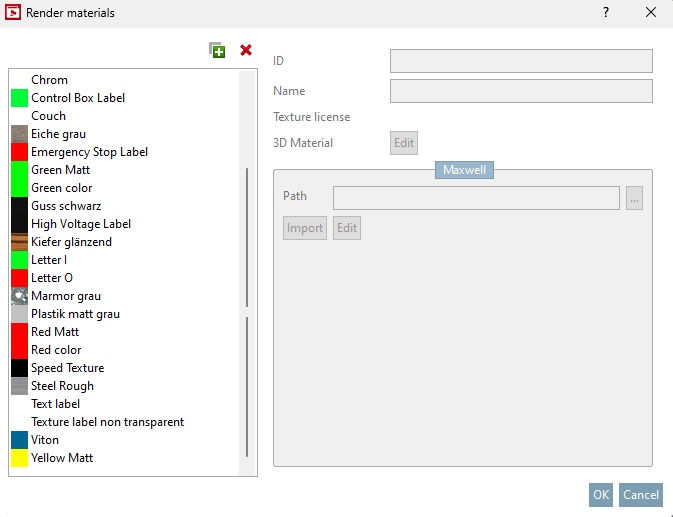Click the Import button
Viewport: 673px width, 517px height.
(x=305, y=228)
